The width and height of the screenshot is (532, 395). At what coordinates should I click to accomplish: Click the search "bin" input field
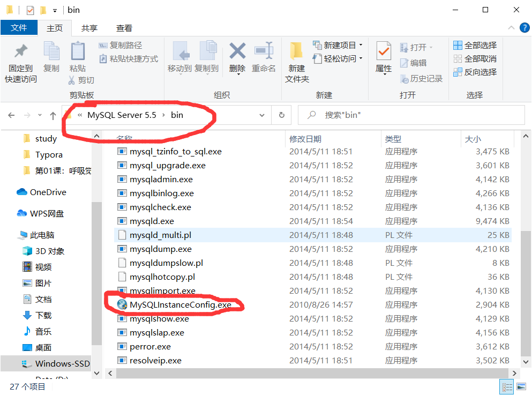click(x=411, y=115)
